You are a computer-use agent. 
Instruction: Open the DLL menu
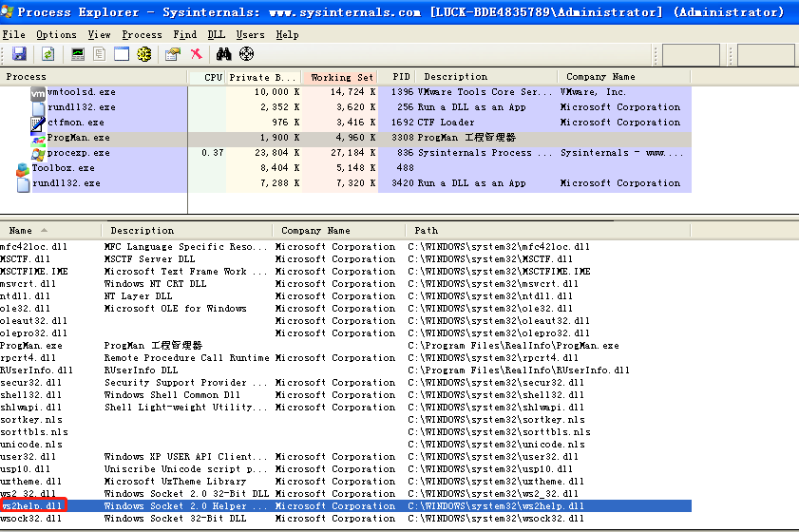(x=216, y=34)
